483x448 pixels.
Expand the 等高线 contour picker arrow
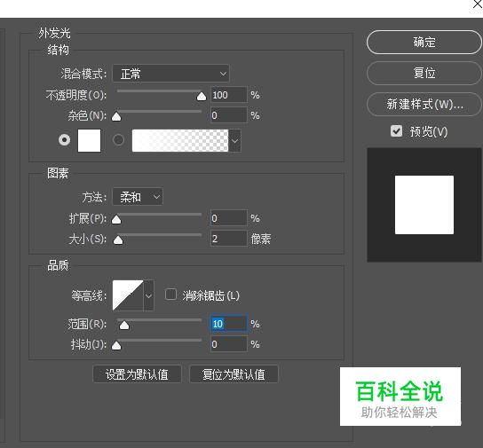click(x=149, y=295)
